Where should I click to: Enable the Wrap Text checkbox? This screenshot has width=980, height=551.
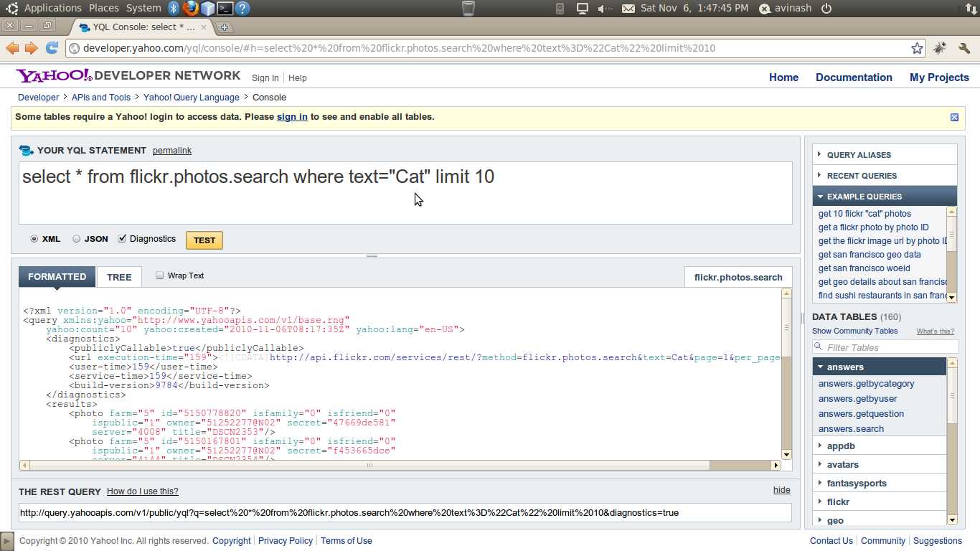(160, 275)
